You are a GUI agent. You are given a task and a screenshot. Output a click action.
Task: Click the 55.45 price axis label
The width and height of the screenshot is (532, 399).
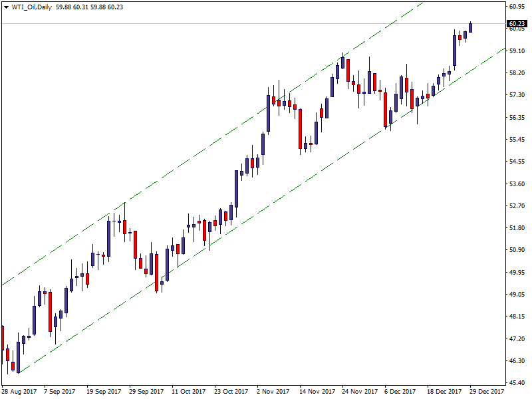pyautogui.click(x=517, y=140)
